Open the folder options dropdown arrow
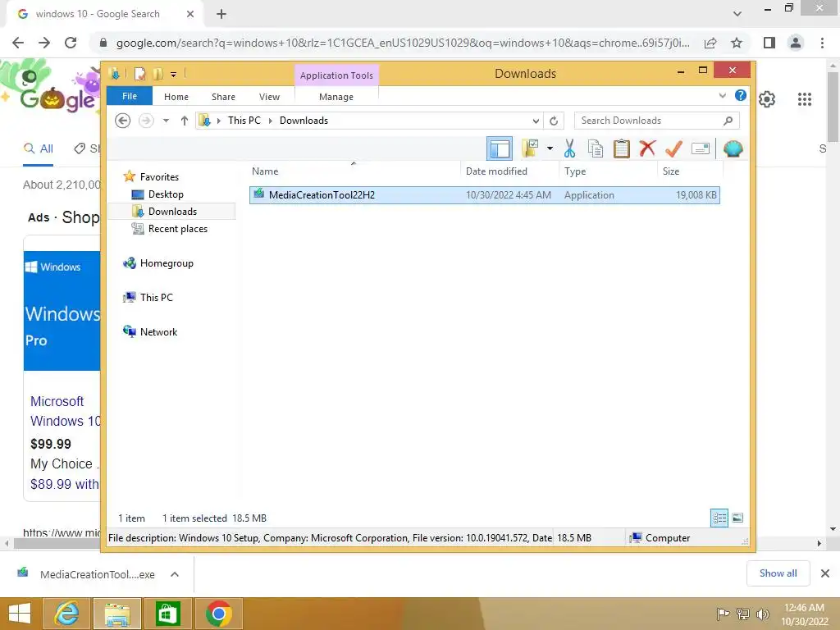Screen dimensions: 840x630 pos(550,148)
